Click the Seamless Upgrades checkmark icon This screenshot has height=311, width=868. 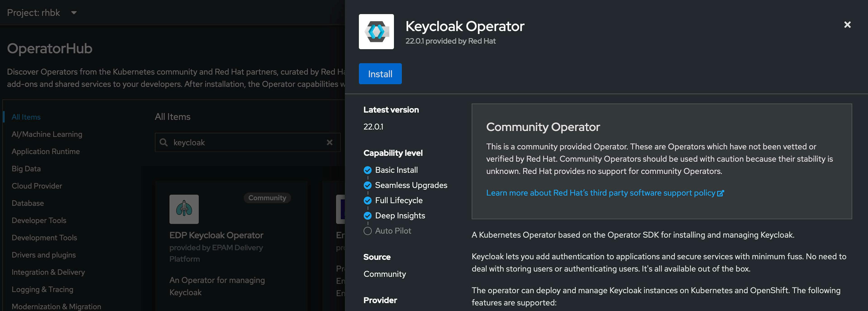coord(368,185)
